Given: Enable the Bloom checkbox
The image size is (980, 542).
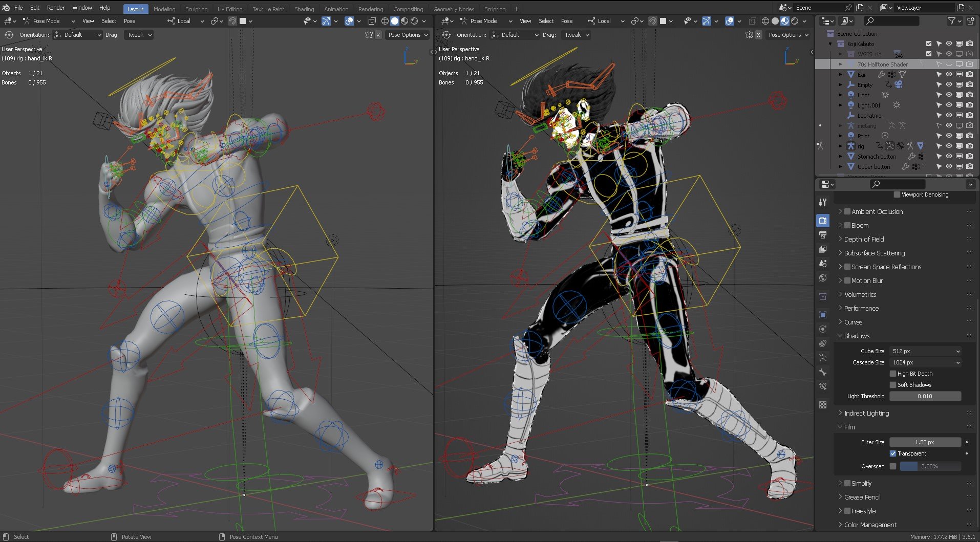Looking at the screenshot, I should tap(847, 225).
